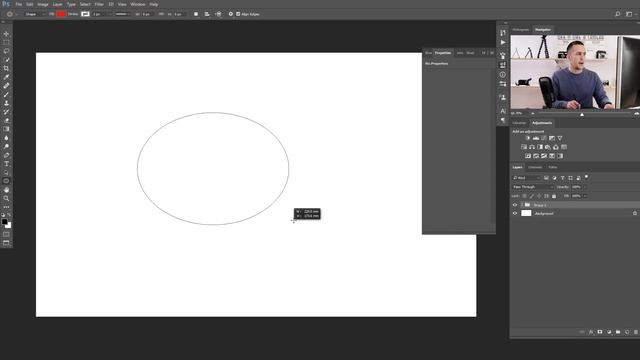Switch to the Histogram tab
Viewport: 640px width, 360px height.
[x=520, y=30]
